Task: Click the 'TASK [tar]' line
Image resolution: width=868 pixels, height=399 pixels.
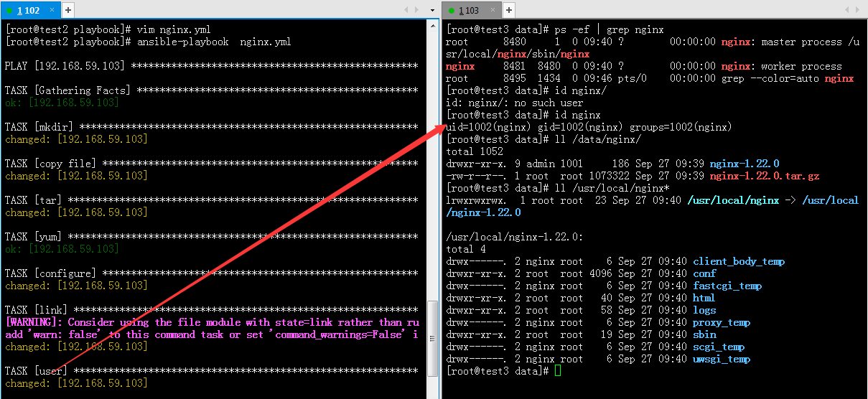Action: (x=211, y=200)
